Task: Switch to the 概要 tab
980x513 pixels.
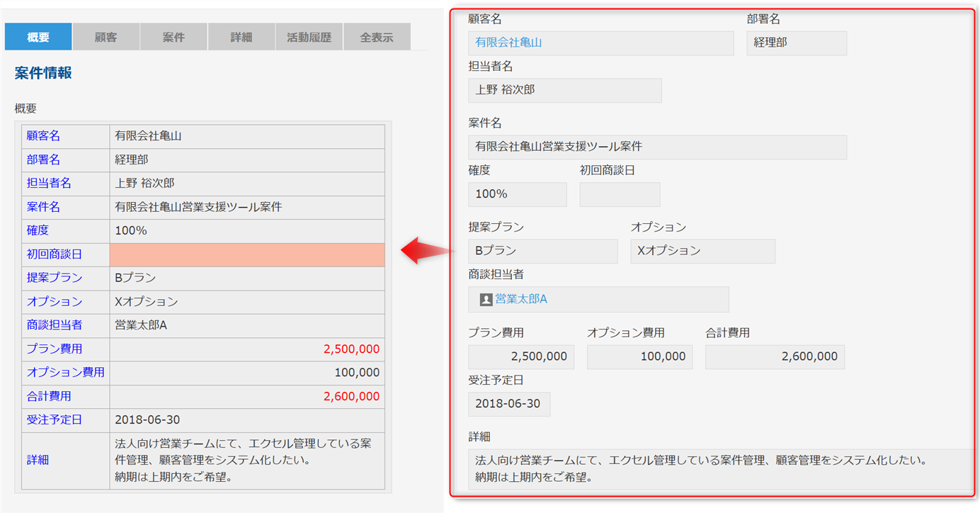Action: point(38,37)
